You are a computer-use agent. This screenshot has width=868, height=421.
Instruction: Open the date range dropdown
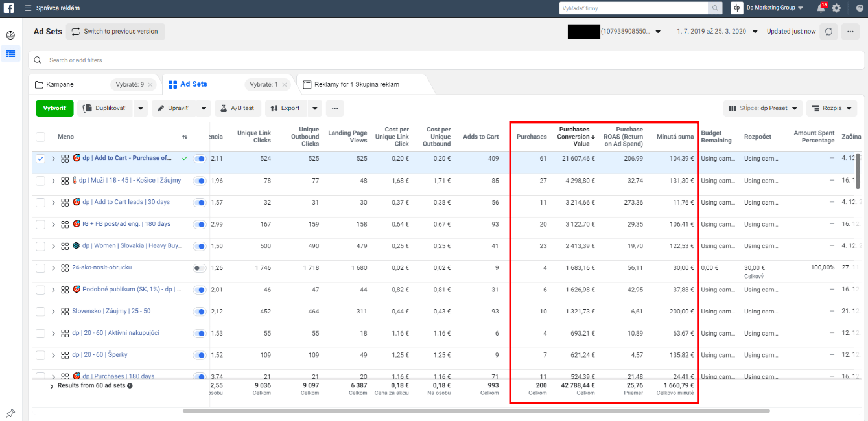click(714, 32)
